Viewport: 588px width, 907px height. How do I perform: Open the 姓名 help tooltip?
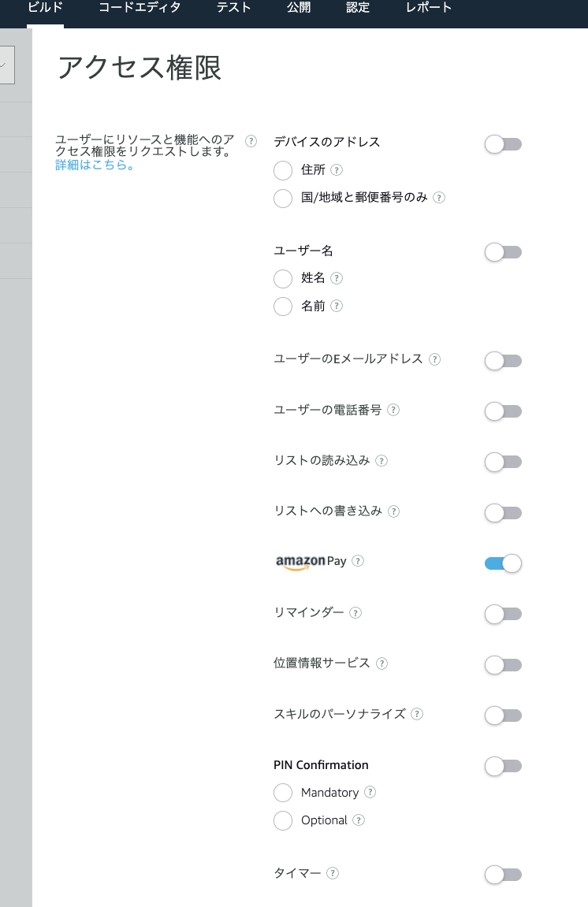(x=337, y=278)
